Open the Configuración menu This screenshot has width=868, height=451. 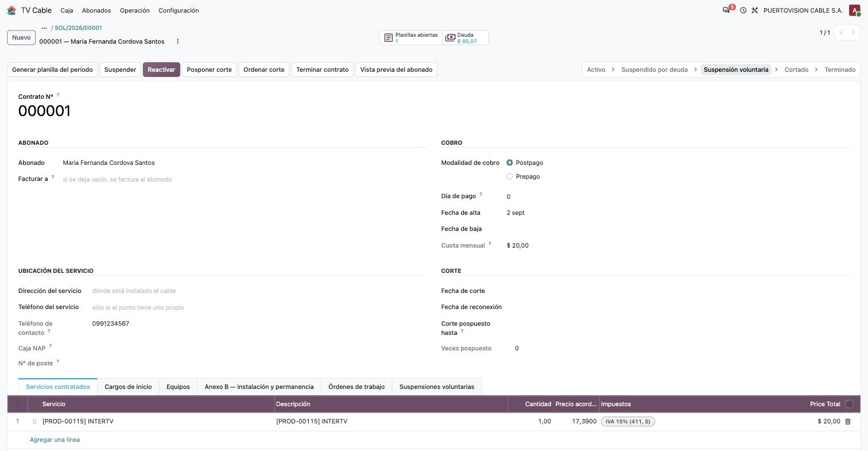179,10
